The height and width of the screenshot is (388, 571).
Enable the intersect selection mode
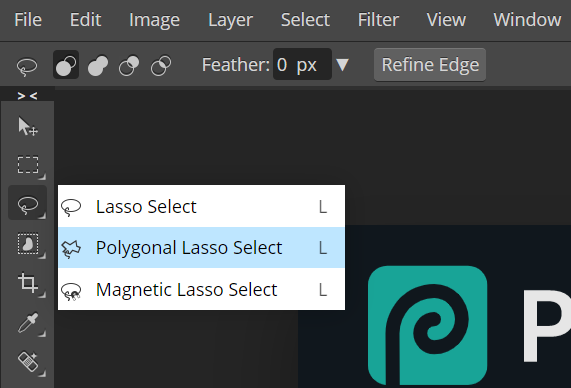point(161,65)
